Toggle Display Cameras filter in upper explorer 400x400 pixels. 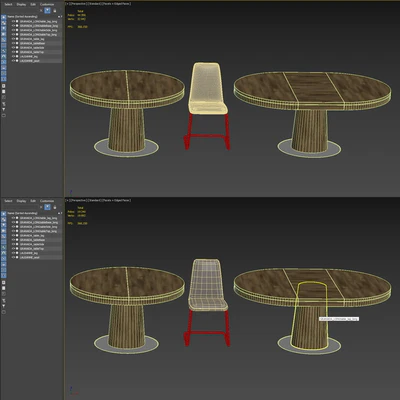pyautogui.click(x=4, y=34)
